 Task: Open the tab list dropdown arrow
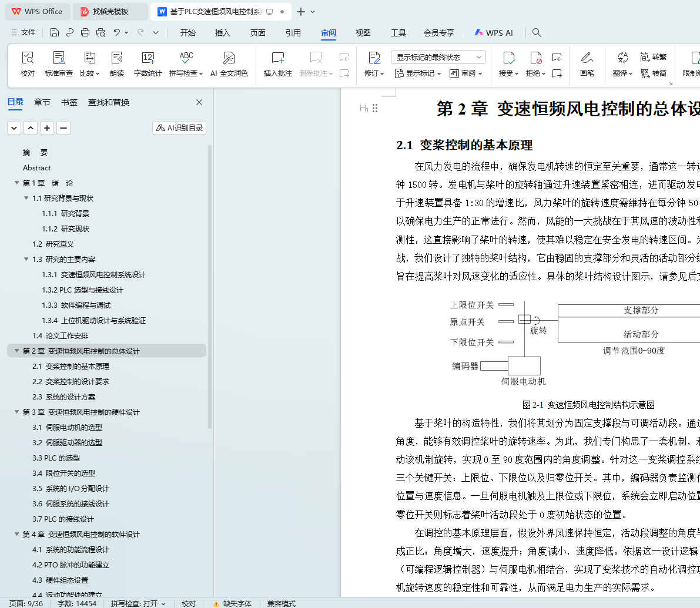click(x=313, y=12)
